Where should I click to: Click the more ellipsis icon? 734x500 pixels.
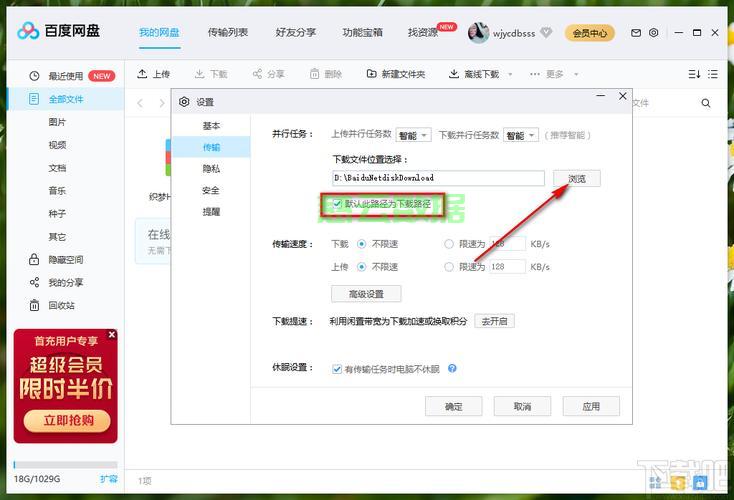coord(535,74)
